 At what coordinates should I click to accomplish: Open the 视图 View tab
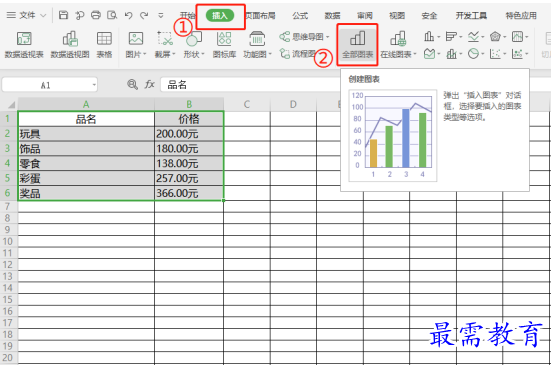pos(397,15)
